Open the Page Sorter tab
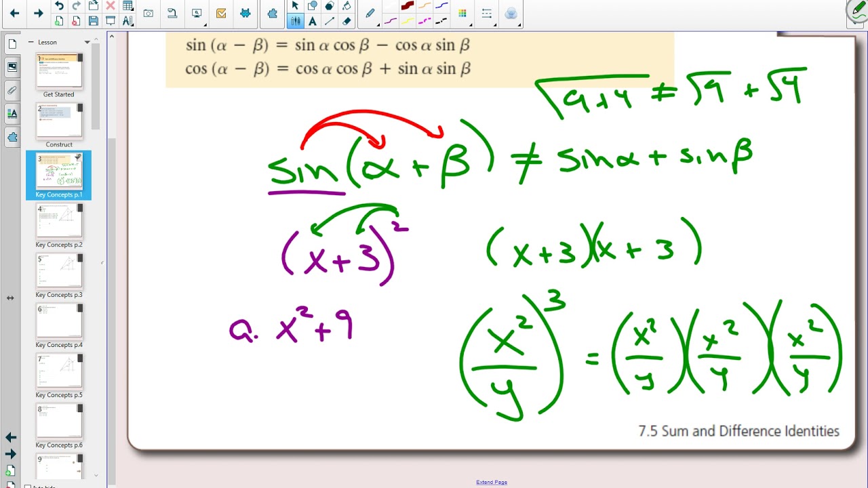 click(x=12, y=44)
